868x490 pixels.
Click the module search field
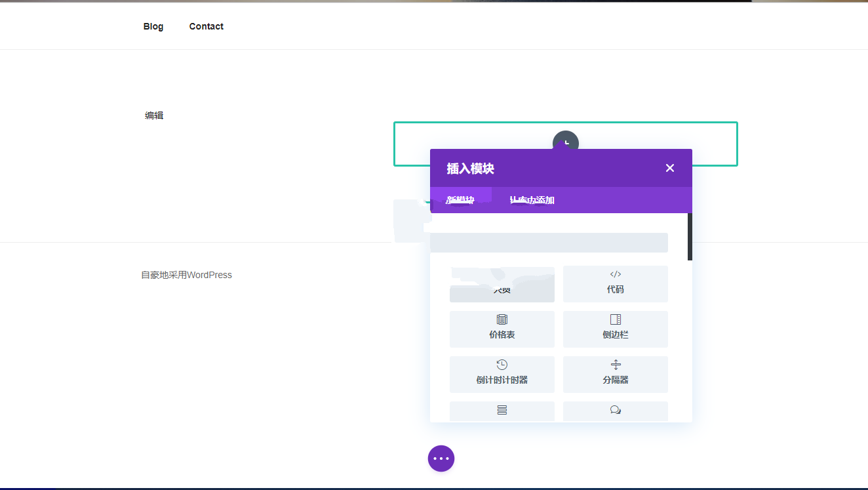pyautogui.click(x=548, y=243)
